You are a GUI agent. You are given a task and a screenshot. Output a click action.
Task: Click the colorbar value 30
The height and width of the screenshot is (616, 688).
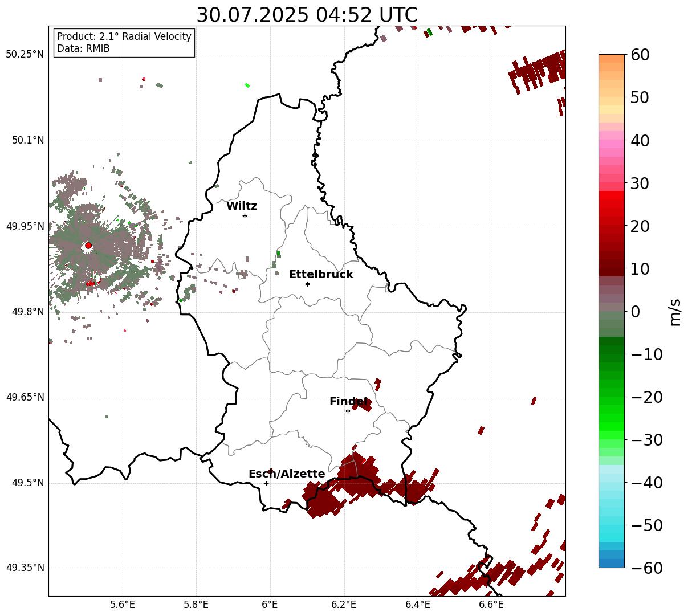pos(640,183)
